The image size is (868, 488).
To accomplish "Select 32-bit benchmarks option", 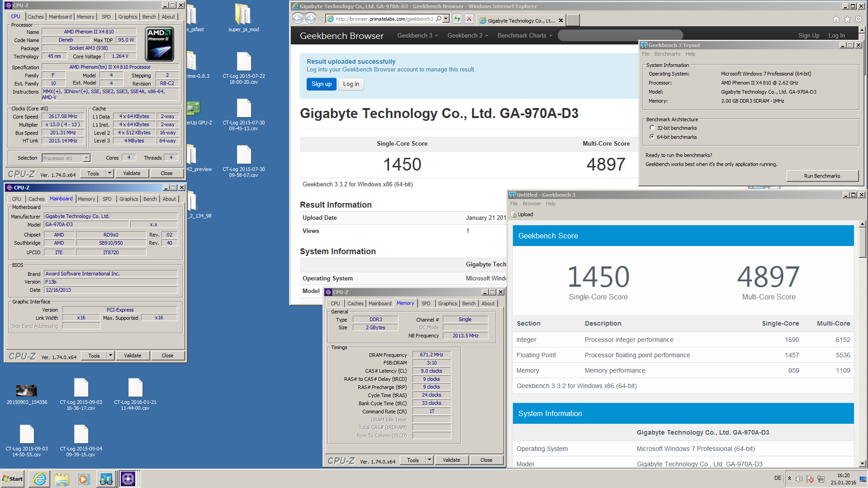I will click(x=652, y=128).
